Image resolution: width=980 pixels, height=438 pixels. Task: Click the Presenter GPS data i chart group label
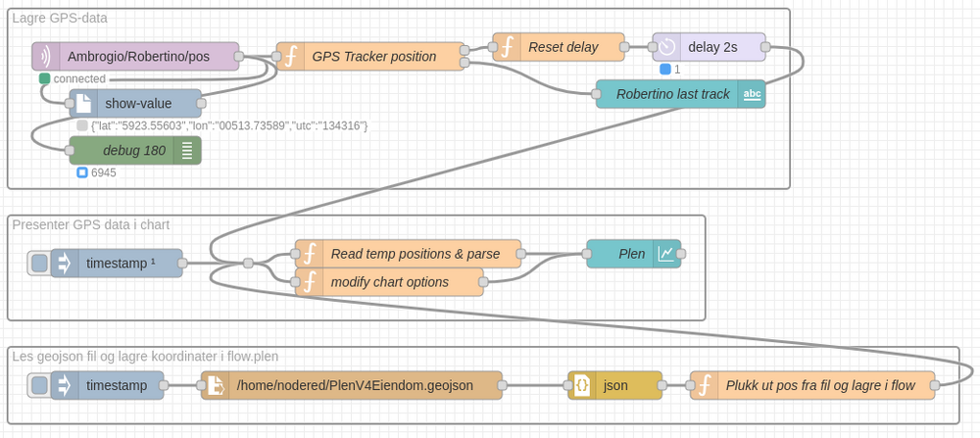click(x=91, y=225)
